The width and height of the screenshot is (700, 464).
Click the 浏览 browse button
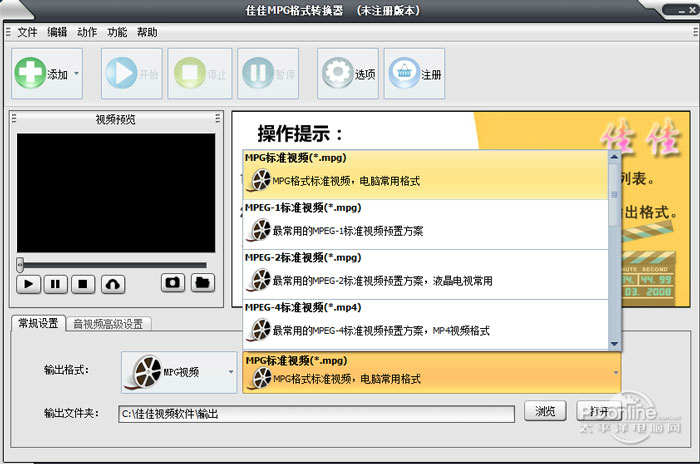tap(545, 410)
